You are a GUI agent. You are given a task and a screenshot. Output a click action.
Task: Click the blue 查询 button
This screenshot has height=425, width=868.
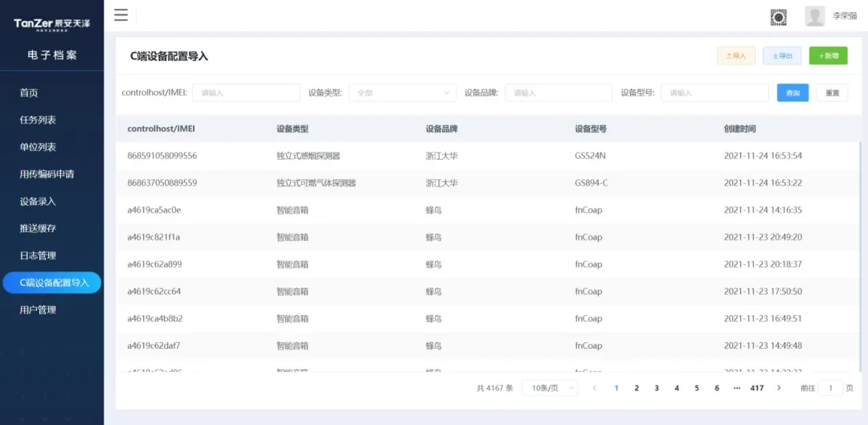792,93
